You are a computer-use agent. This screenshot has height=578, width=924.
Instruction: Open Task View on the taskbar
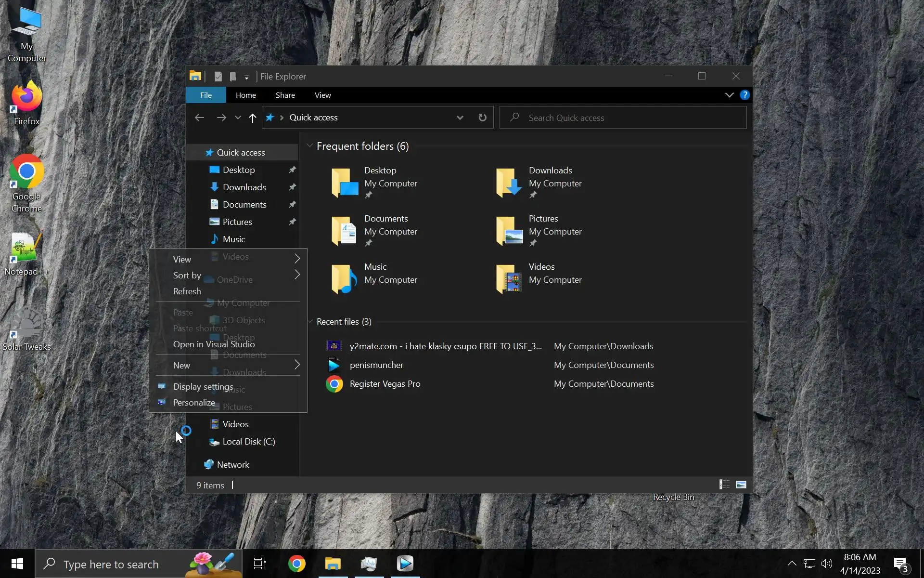coord(260,564)
